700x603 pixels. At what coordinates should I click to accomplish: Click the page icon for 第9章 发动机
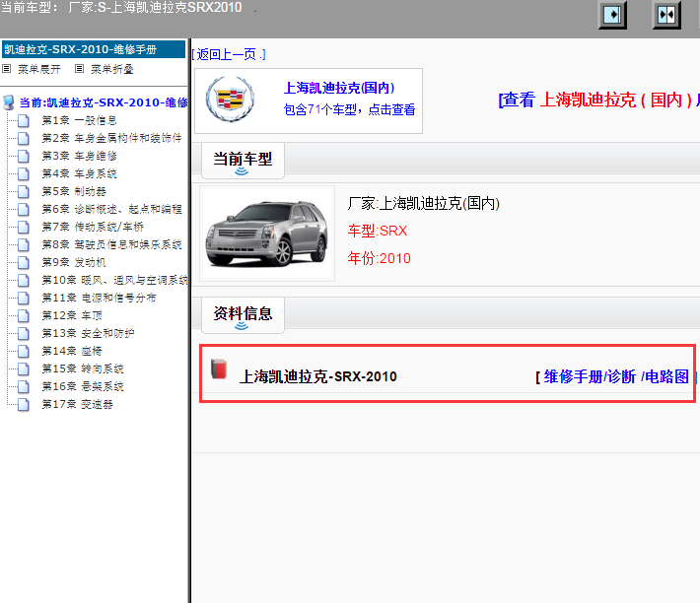pos(24,262)
